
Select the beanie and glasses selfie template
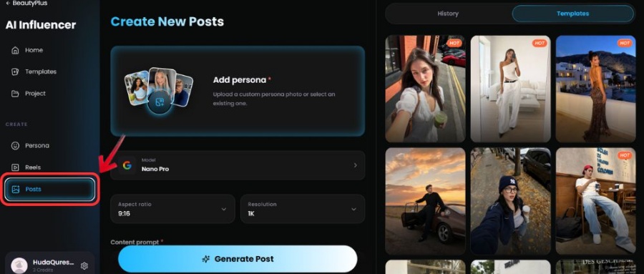[x=510, y=201]
